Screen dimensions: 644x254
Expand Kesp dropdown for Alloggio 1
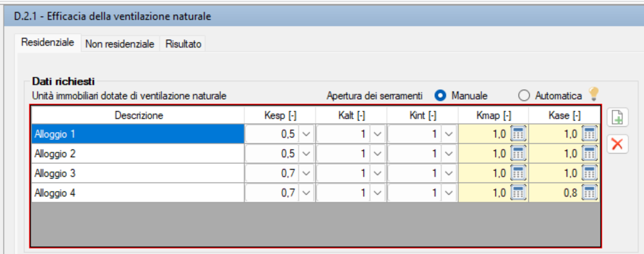click(x=306, y=134)
